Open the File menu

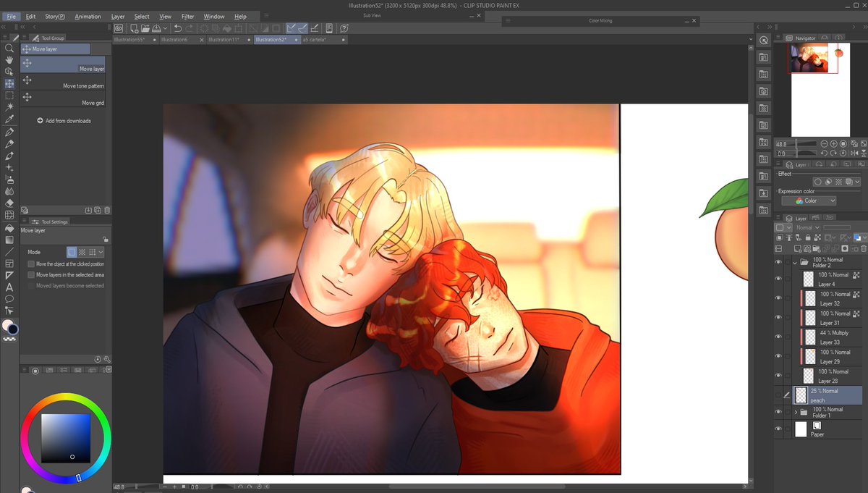(x=12, y=16)
